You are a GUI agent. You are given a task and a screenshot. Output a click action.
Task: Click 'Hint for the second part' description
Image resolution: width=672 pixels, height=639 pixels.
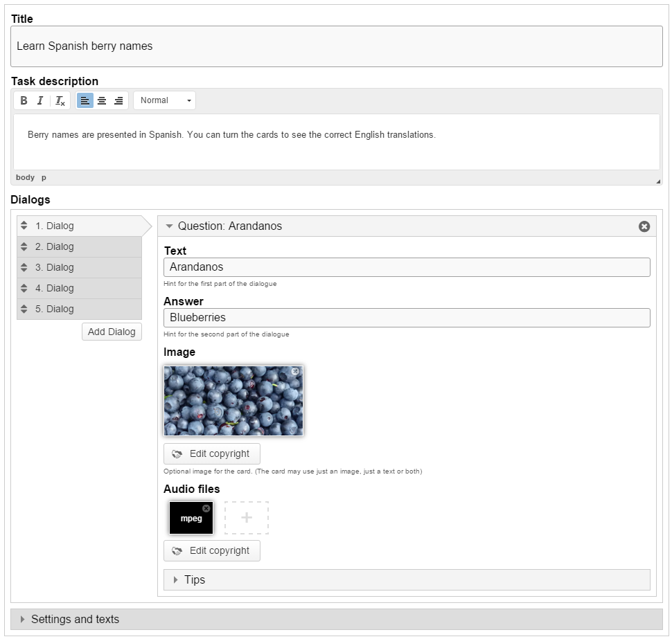(227, 334)
